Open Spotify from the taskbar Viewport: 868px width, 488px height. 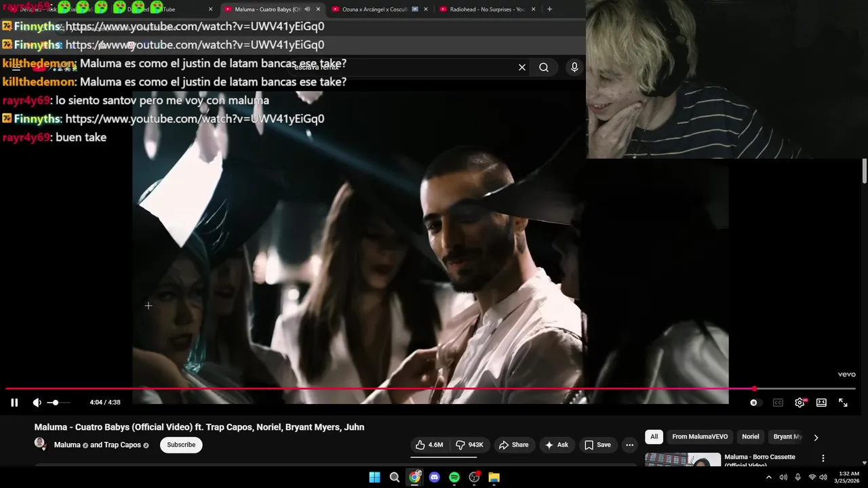[x=454, y=477]
